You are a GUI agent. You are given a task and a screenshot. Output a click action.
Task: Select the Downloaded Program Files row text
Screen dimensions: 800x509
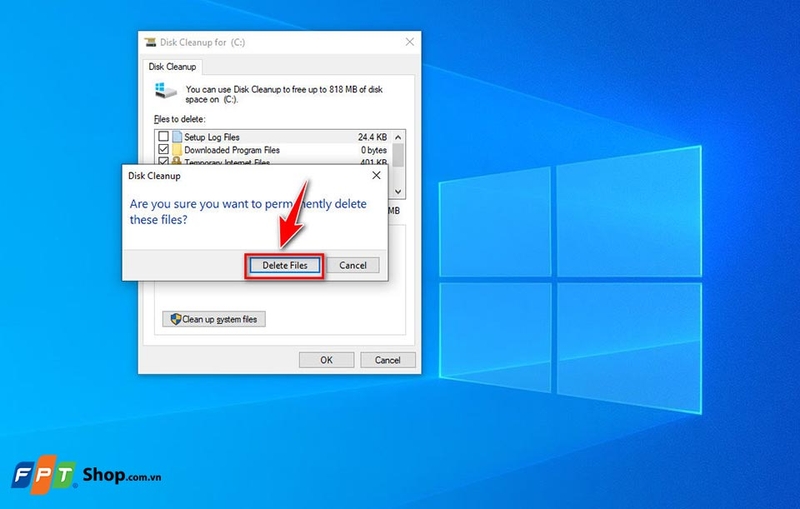coord(232,150)
